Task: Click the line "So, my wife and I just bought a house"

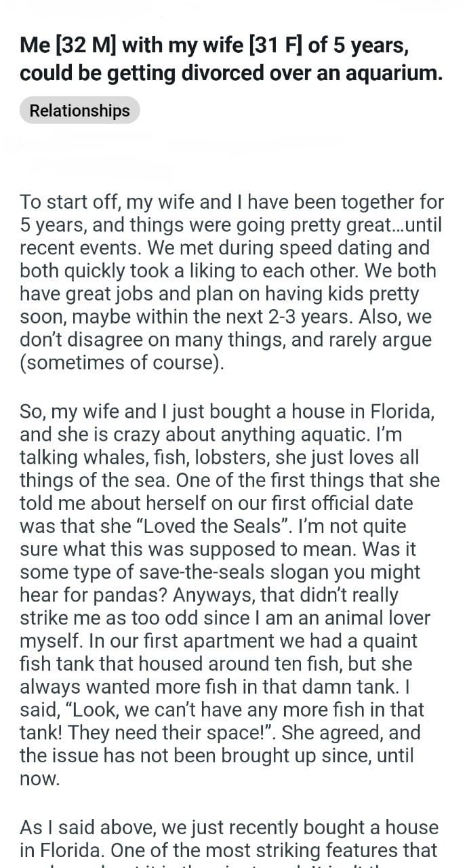Action: tap(231, 411)
